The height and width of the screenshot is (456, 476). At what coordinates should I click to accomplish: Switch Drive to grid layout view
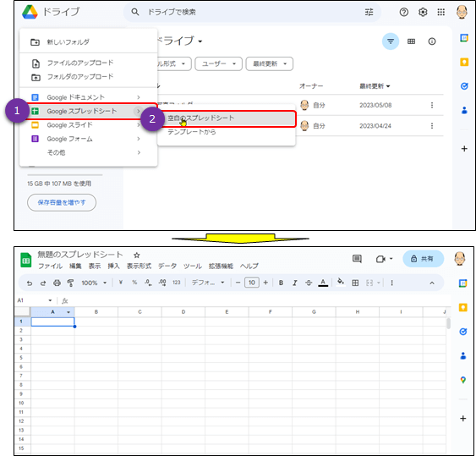pyautogui.click(x=411, y=41)
